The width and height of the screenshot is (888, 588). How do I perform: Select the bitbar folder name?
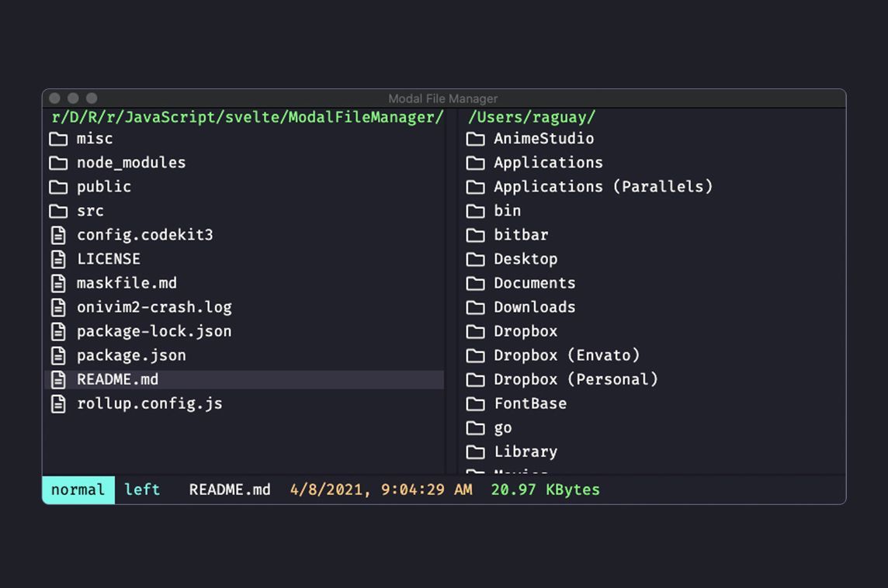pos(521,235)
